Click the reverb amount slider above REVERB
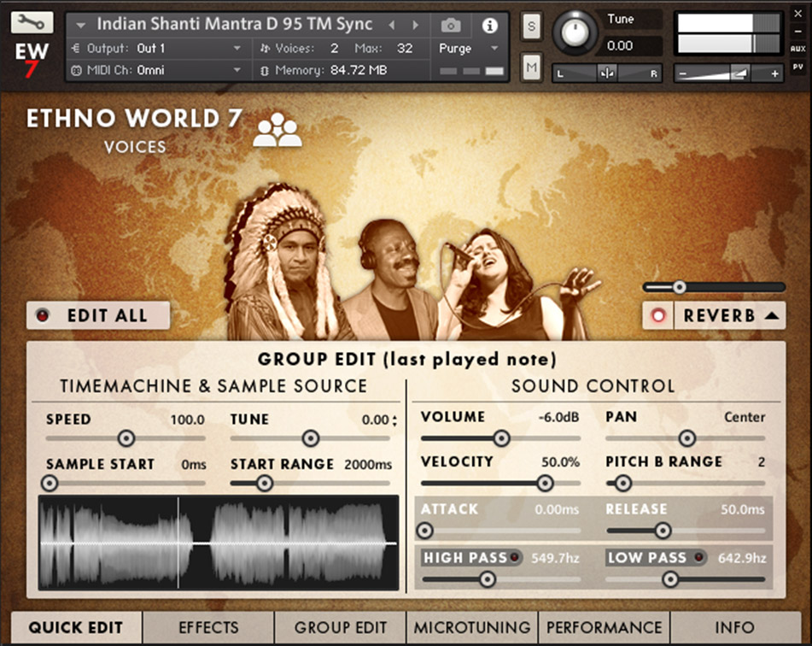 pos(714,287)
